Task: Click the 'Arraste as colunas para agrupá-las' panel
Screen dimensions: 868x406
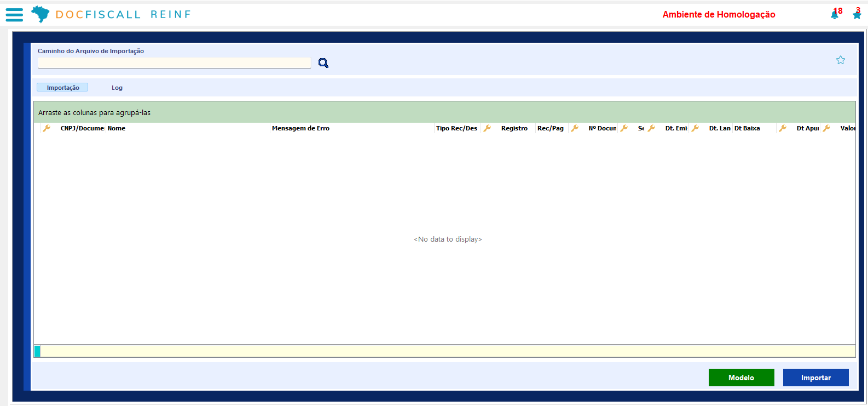Action: [444, 112]
